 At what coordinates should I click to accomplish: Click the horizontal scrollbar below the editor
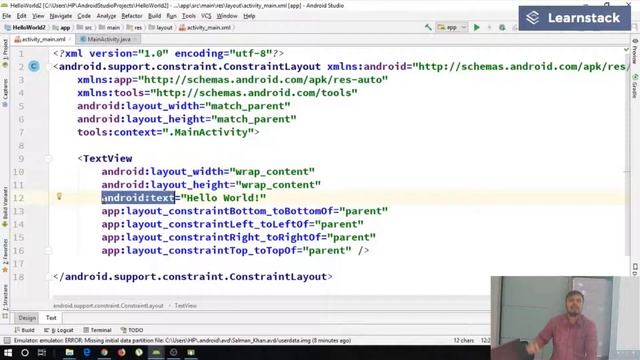[271, 298]
